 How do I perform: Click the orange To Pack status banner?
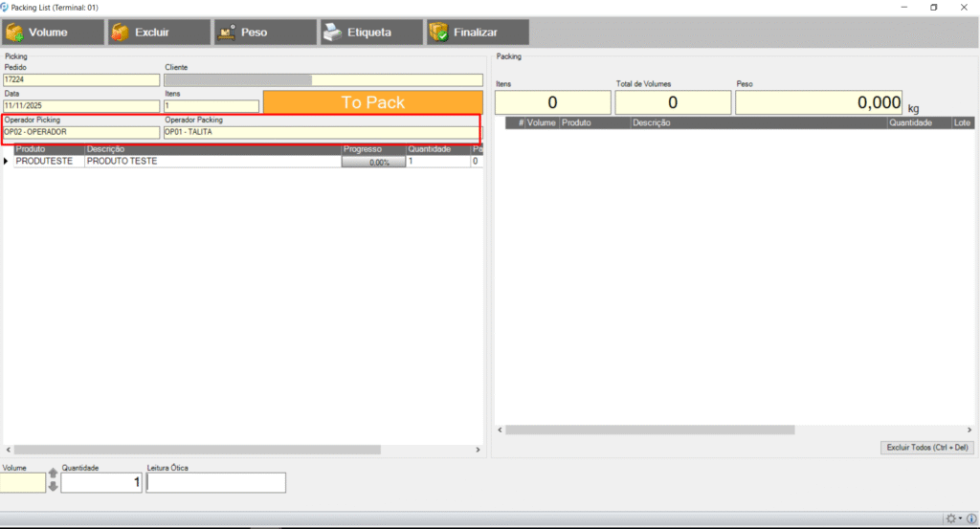(372, 102)
